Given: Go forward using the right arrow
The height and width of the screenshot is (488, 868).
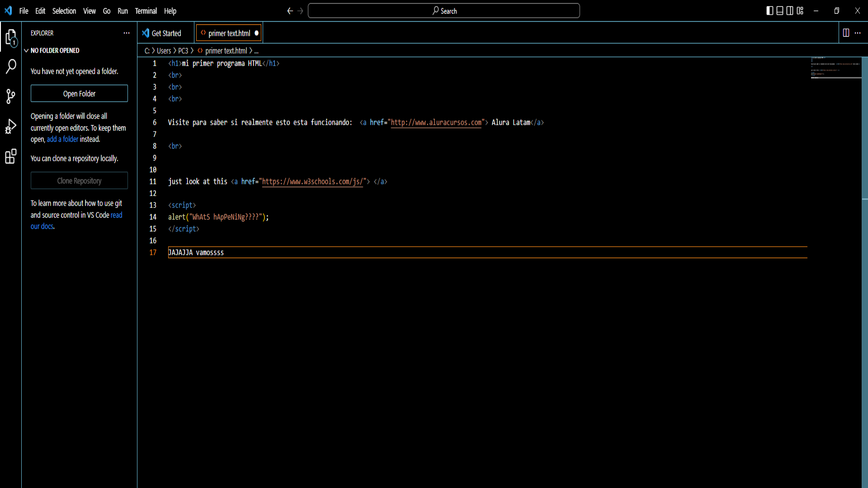Looking at the screenshot, I should [x=300, y=11].
